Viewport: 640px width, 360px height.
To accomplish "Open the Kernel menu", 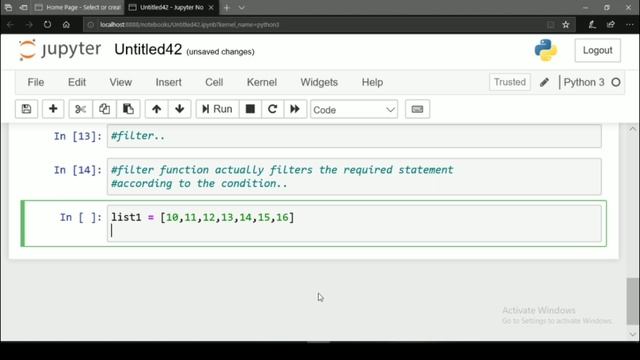I will (262, 82).
